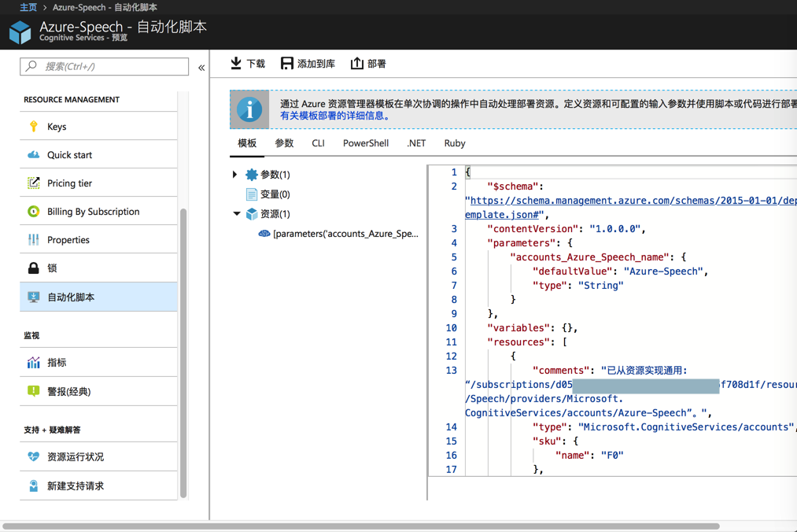Open the PowerShell tab

click(366, 143)
